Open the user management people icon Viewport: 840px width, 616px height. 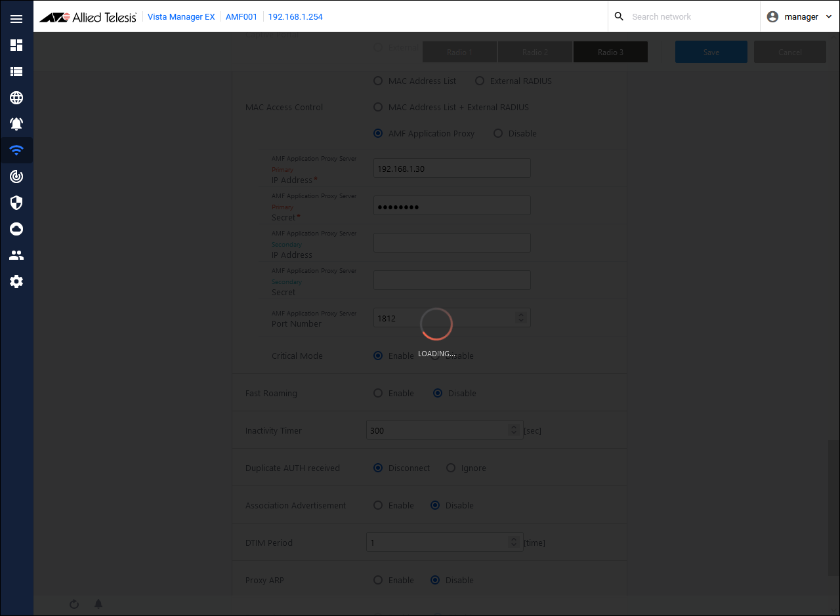(x=16, y=255)
